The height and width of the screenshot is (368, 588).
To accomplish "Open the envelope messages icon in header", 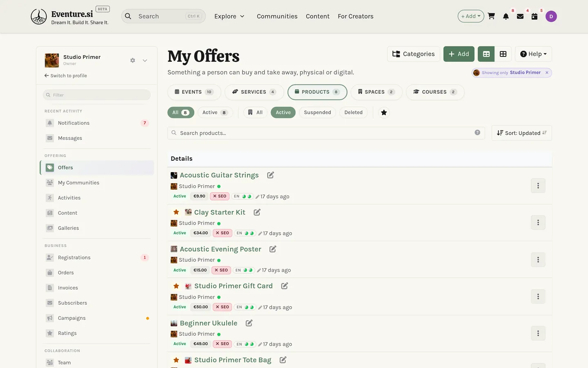I will coord(520,16).
